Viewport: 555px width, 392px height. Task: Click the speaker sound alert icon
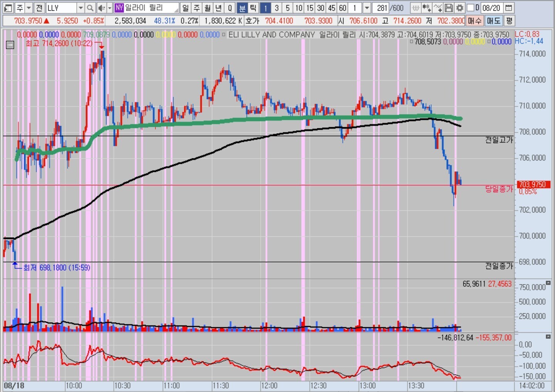coord(101,8)
